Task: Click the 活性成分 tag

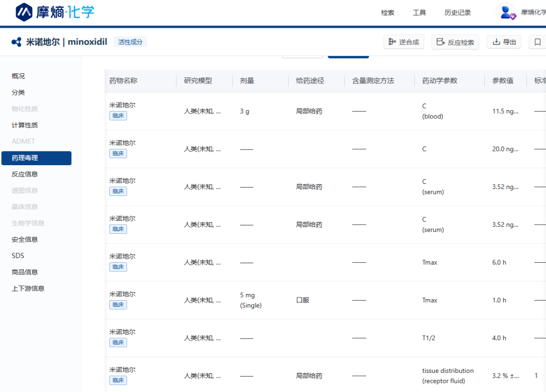Action: [130, 42]
